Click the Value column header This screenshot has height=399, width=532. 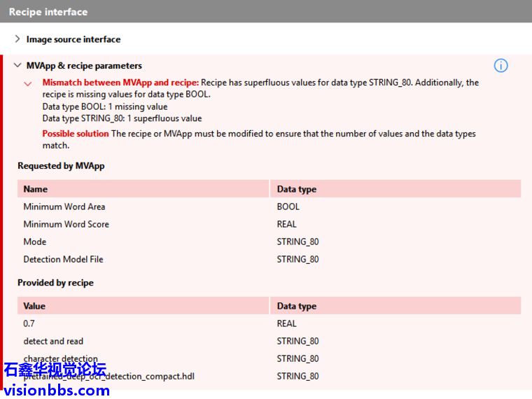tap(34, 306)
